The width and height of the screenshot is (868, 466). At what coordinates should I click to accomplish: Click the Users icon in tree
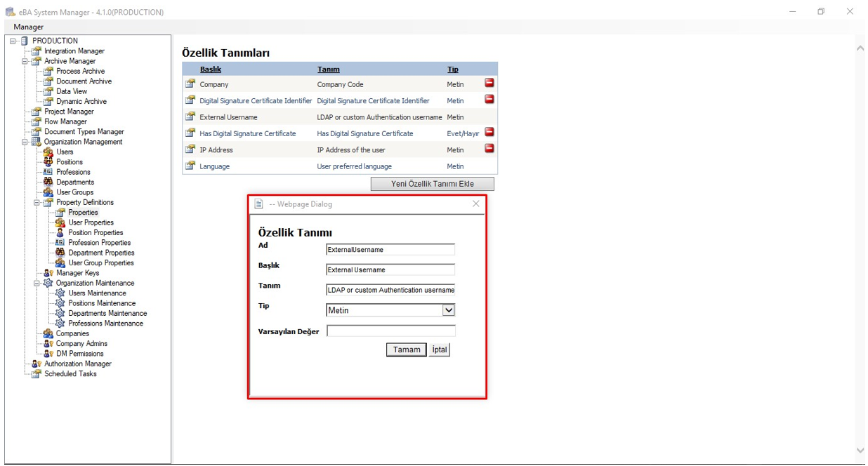point(48,152)
